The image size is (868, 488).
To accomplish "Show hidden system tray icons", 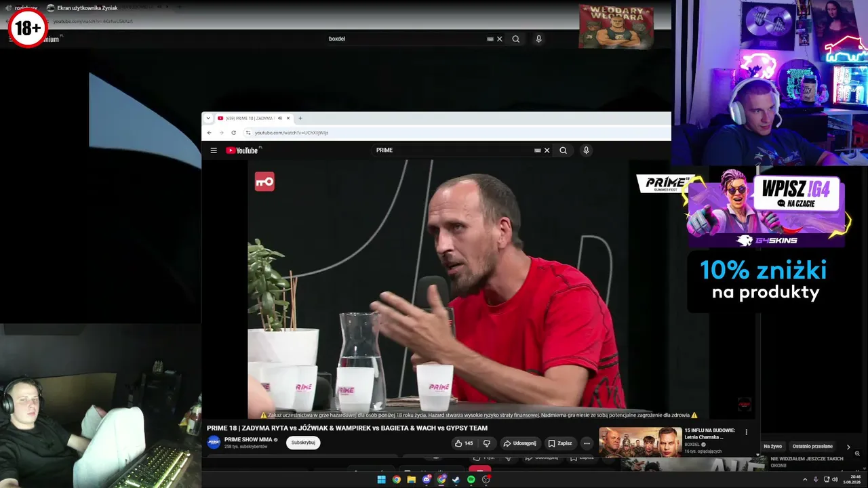I will [806, 480].
